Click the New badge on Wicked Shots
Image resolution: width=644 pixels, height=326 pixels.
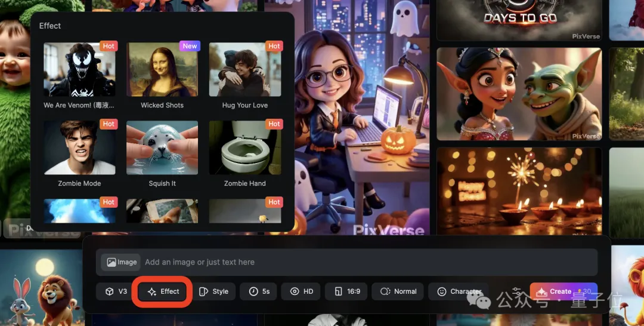coord(190,46)
